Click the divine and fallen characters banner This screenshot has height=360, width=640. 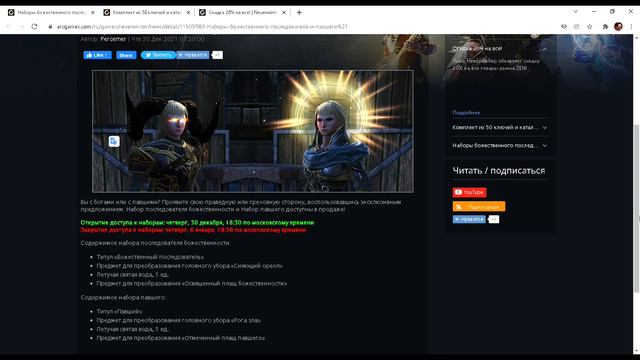click(x=253, y=131)
